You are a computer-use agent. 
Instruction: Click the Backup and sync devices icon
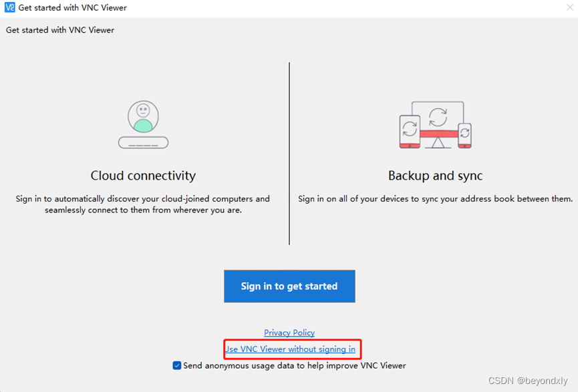[x=436, y=125]
